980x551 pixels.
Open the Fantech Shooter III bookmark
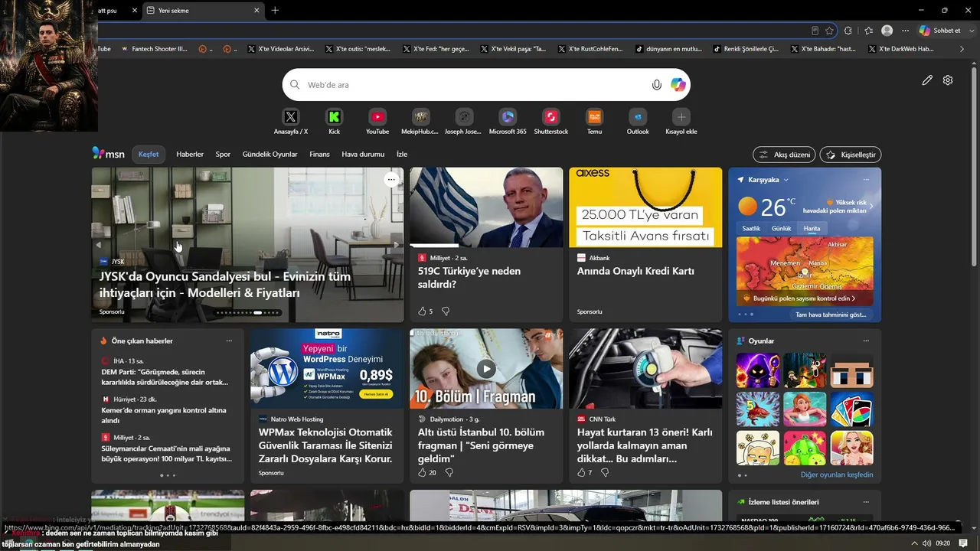[x=153, y=49]
